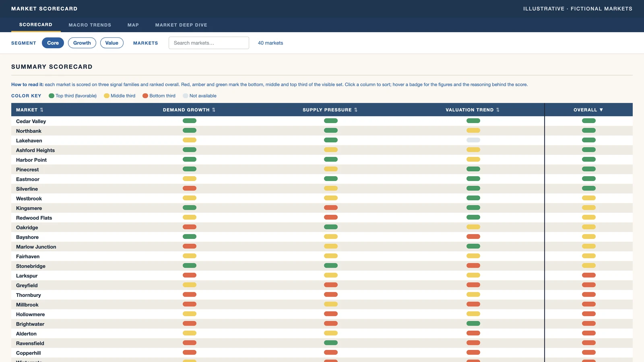This screenshot has width=644, height=362.
Task: Go to Market Deep Dive tab
Action: [181, 25]
